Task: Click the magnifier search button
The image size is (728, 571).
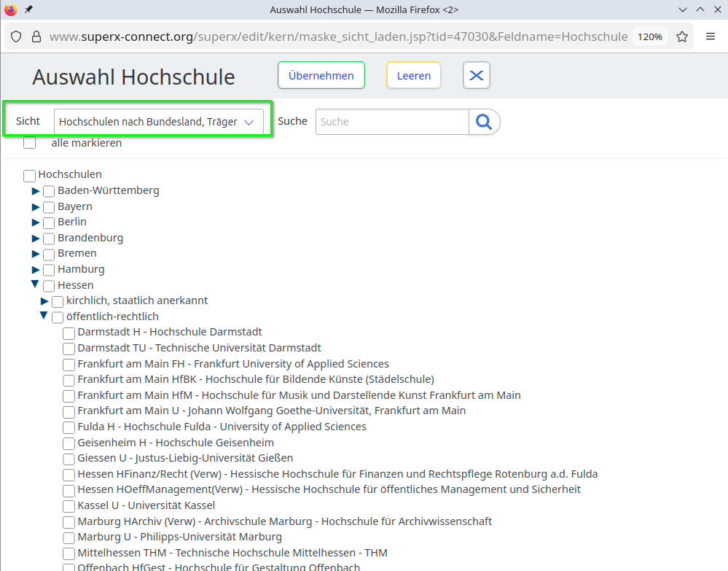Action: point(484,122)
